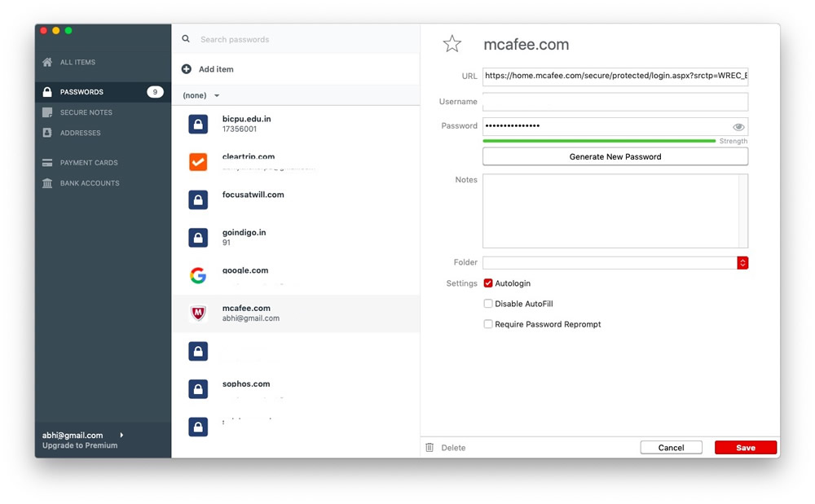The image size is (815, 504).
Task: Click the Delete label
Action: coord(453,448)
